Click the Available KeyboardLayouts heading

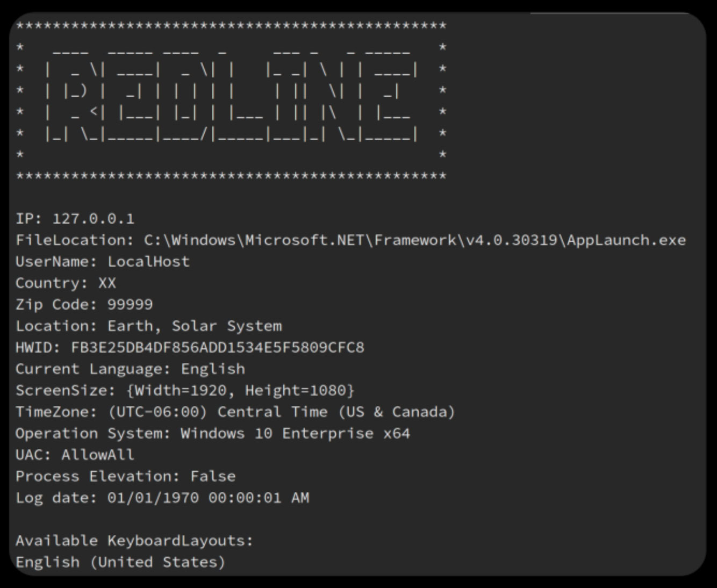pyautogui.click(x=134, y=541)
